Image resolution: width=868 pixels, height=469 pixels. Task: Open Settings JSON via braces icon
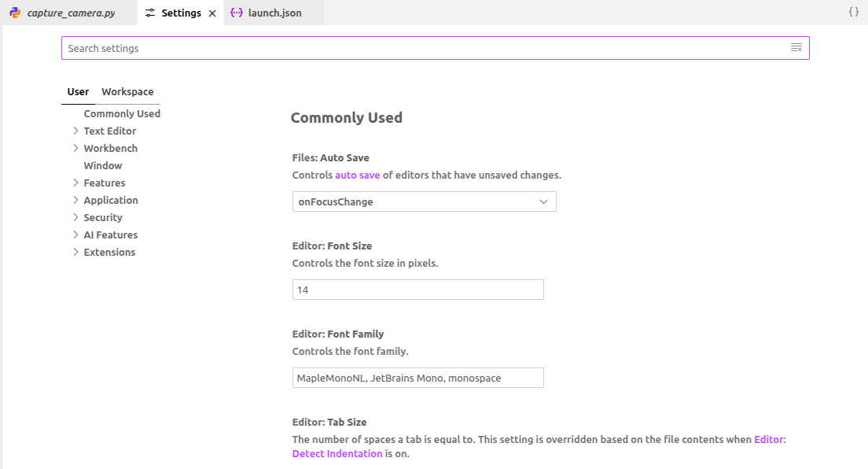[x=854, y=13]
